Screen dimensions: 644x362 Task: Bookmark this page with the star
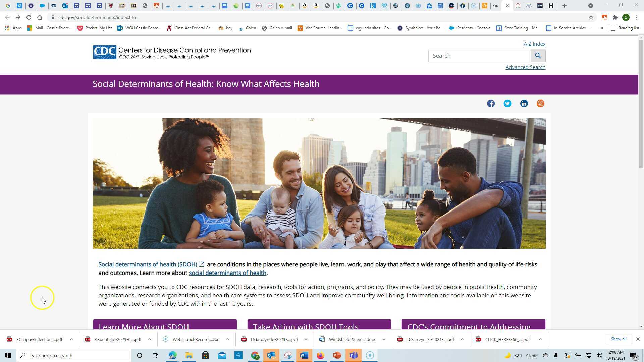coord(591,17)
